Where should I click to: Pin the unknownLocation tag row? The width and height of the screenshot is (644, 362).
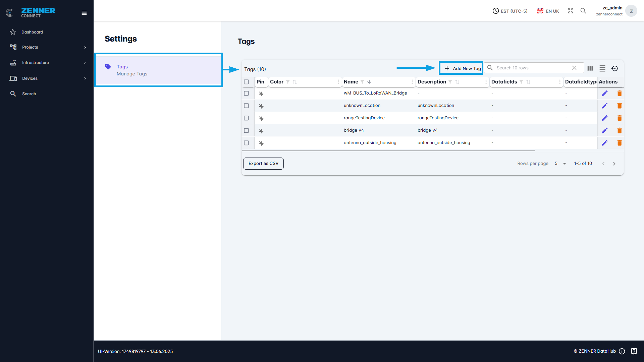point(261,106)
